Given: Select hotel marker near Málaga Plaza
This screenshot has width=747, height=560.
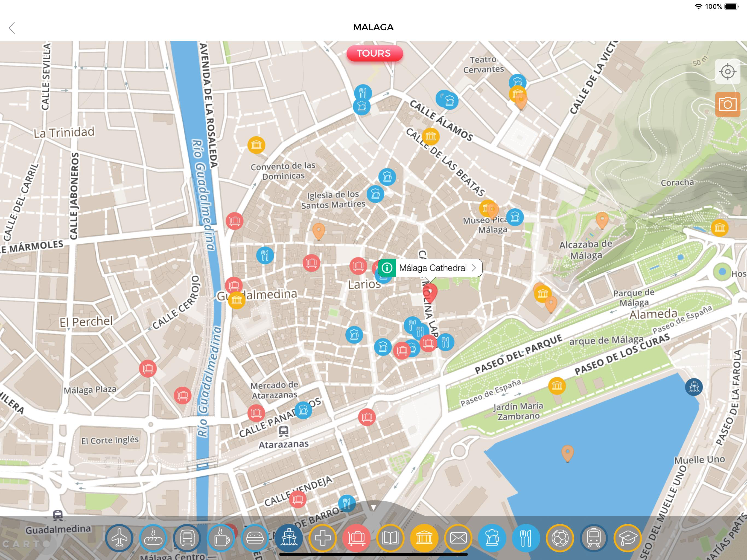Looking at the screenshot, I should click(148, 369).
